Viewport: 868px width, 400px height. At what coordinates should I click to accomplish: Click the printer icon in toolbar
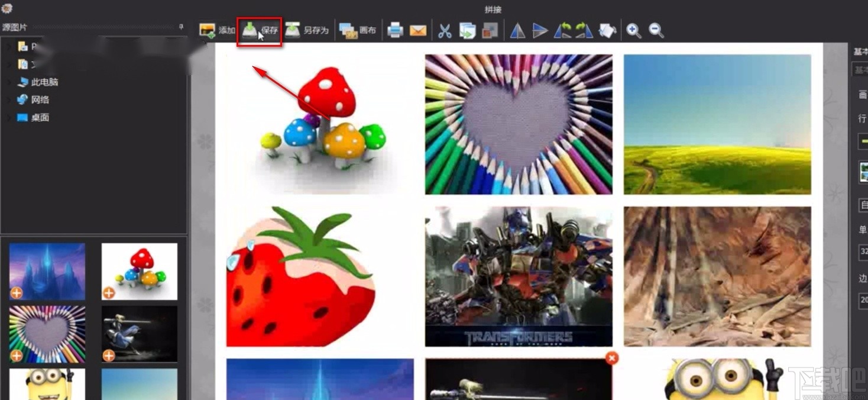[396, 30]
